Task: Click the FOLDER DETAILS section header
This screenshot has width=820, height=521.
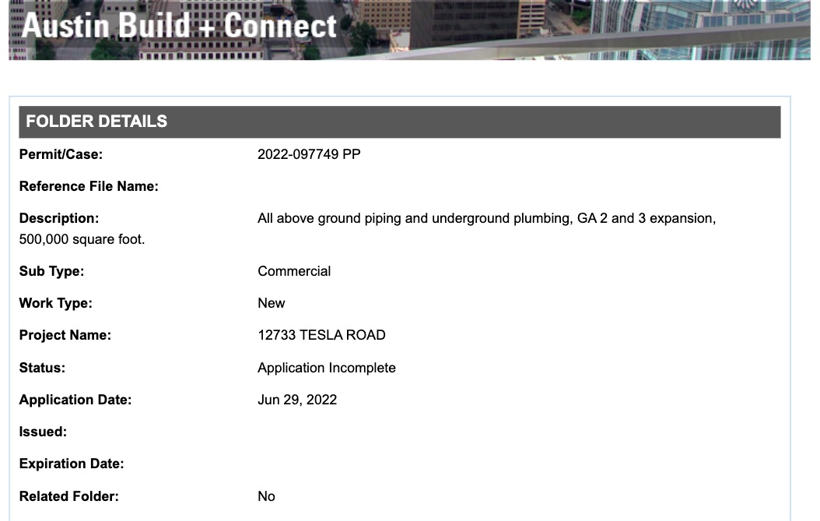Action: tap(97, 122)
